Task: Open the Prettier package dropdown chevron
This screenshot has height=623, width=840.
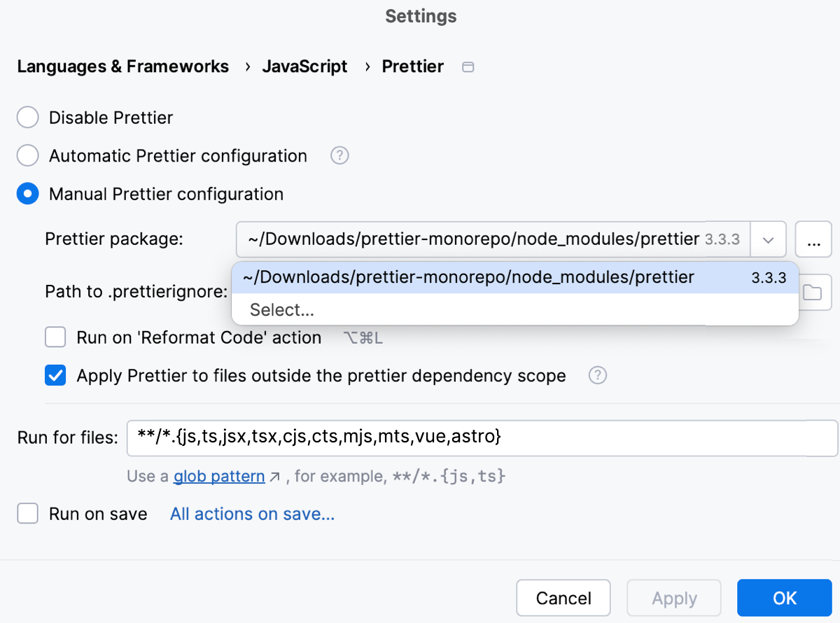Action: [768, 239]
